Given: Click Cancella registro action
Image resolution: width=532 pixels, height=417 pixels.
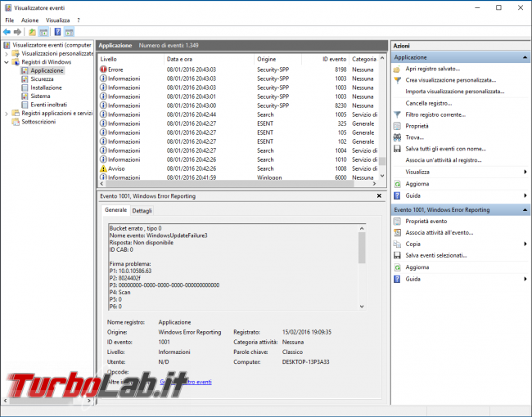Looking at the screenshot, I should tap(429, 103).
